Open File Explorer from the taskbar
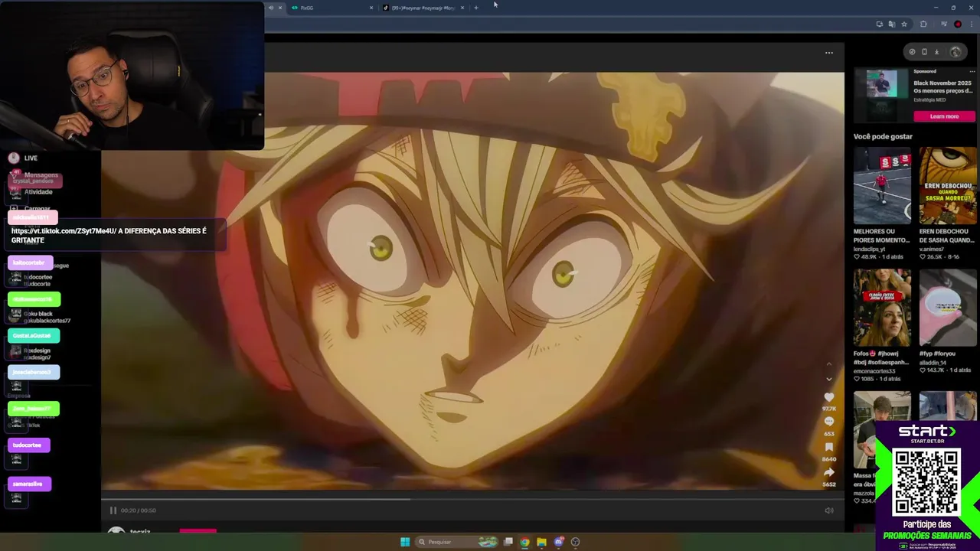The image size is (980, 551). pyautogui.click(x=541, y=542)
